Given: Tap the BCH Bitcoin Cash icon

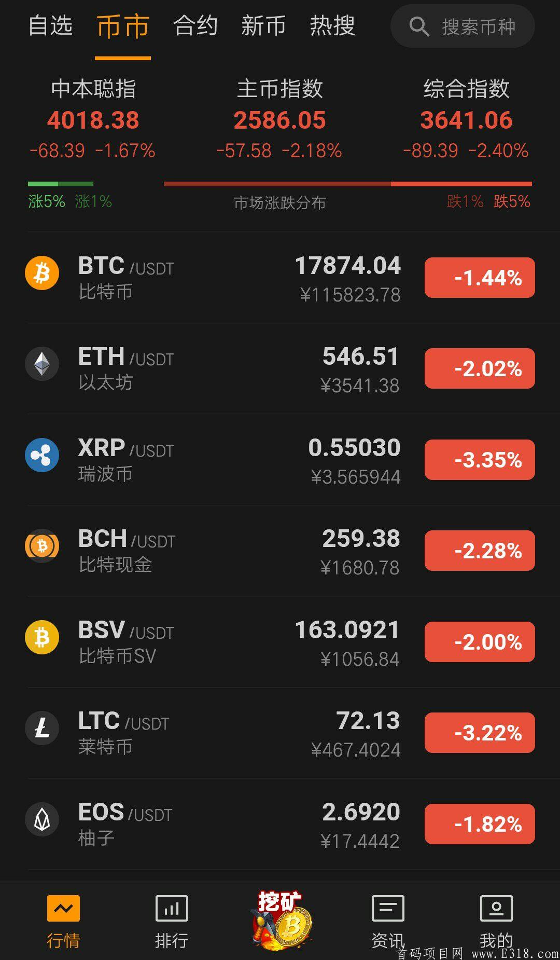Looking at the screenshot, I should tap(42, 546).
